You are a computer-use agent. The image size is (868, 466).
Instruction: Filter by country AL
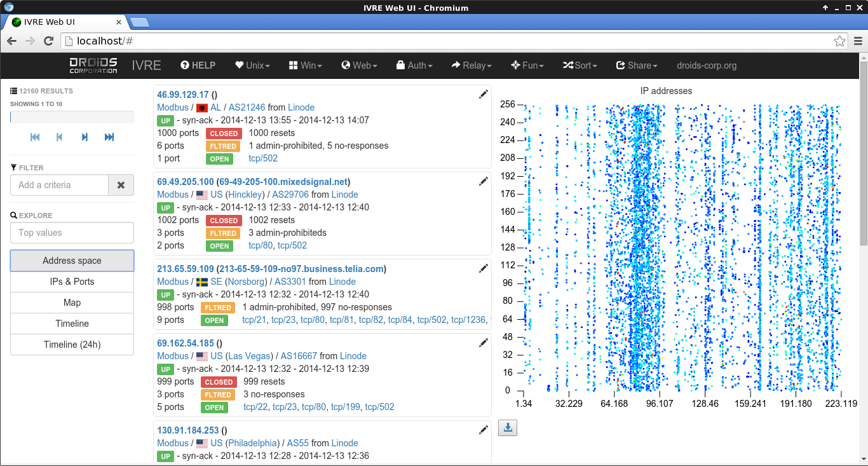(x=216, y=107)
